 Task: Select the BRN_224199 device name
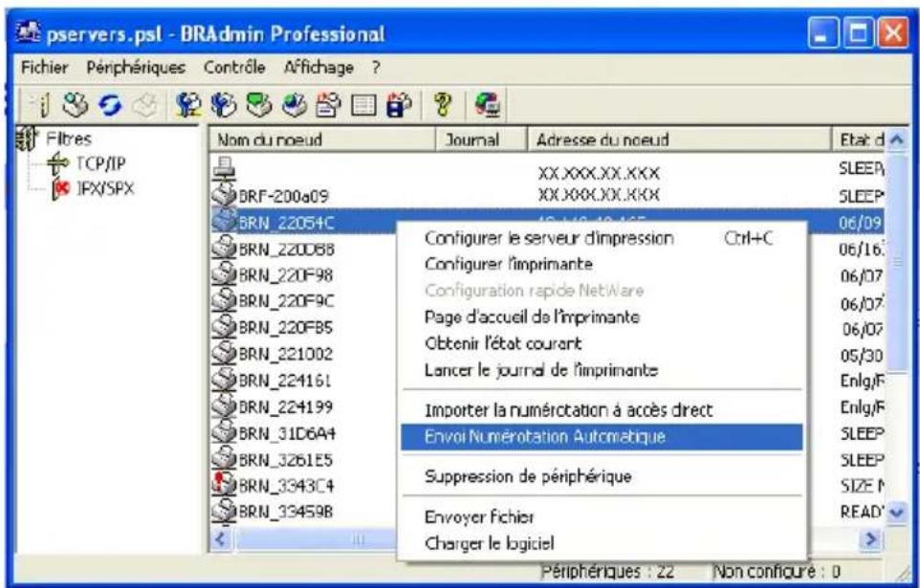coord(285,406)
